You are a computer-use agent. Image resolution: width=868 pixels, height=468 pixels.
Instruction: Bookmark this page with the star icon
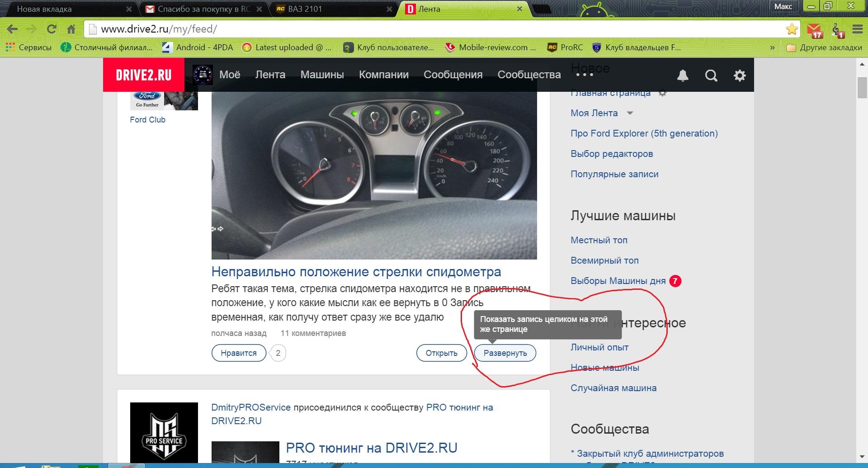click(x=792, y=29)
